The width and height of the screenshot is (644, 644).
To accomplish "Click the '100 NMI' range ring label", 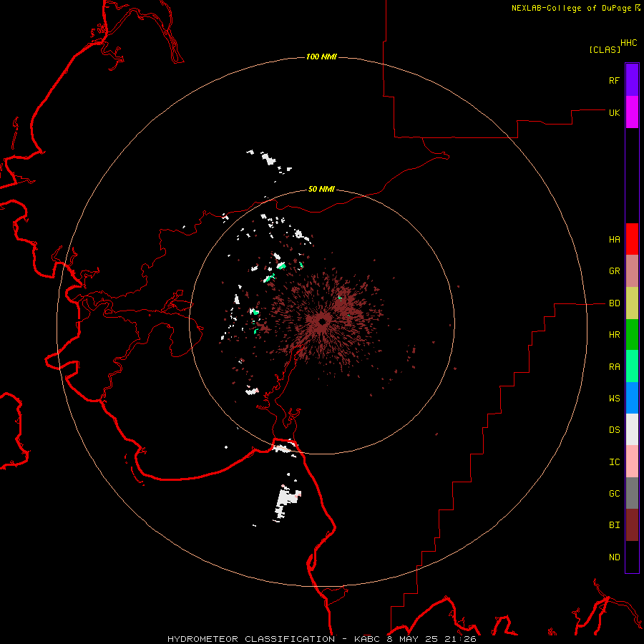I will point(321,57).
